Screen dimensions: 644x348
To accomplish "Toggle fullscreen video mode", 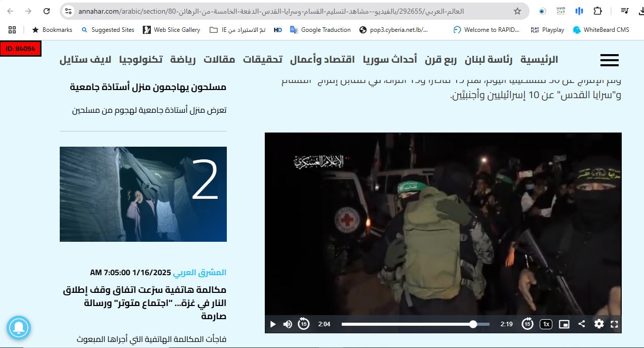I will coord(614,324).
